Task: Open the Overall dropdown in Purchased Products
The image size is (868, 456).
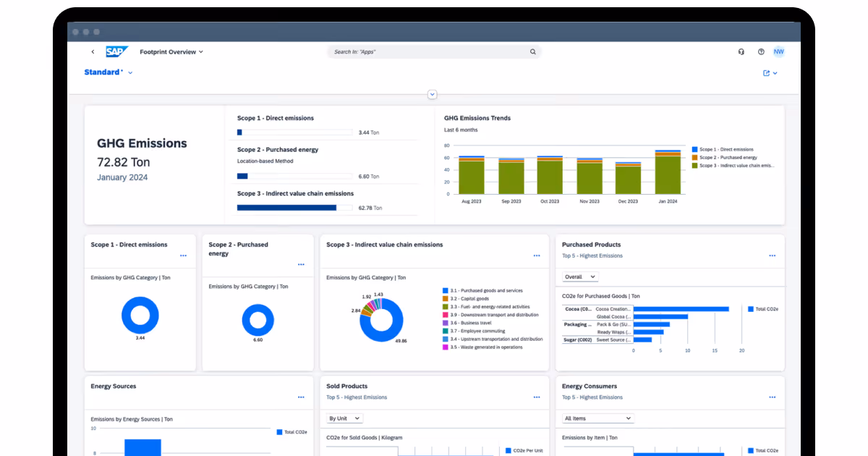Action: click(579, 276)
